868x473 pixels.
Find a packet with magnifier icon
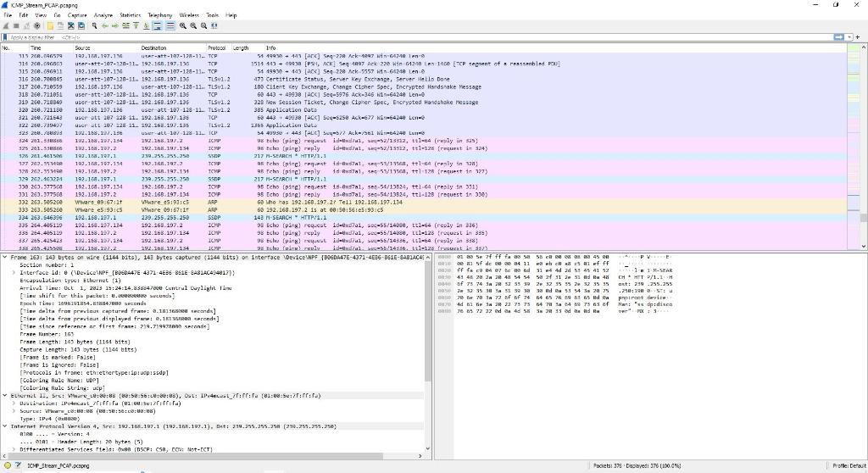coord(94,25)
